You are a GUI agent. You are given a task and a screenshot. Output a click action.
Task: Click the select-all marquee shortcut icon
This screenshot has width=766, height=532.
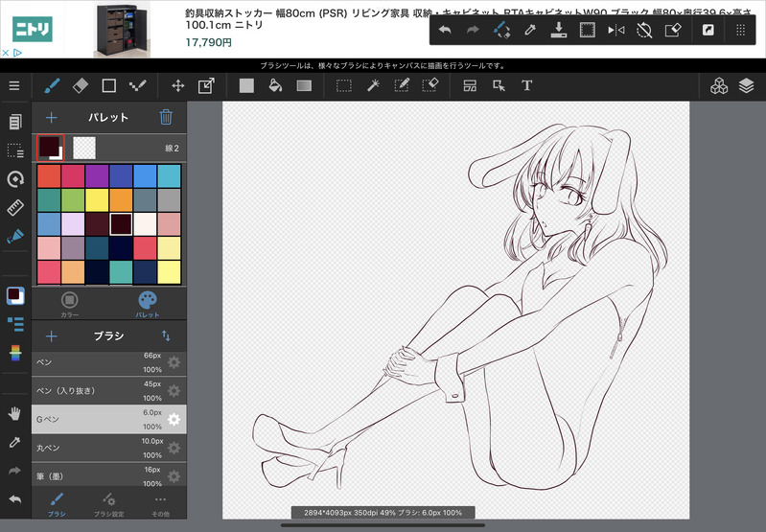click(587, 31)
